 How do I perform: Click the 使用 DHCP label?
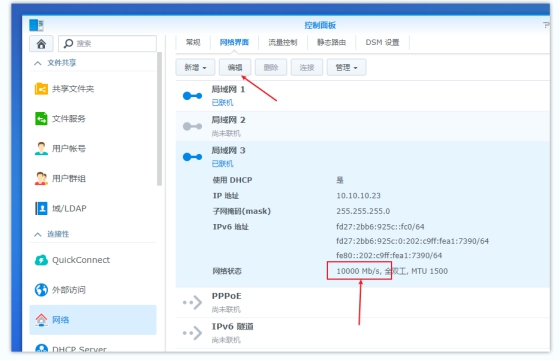(232, 180)
